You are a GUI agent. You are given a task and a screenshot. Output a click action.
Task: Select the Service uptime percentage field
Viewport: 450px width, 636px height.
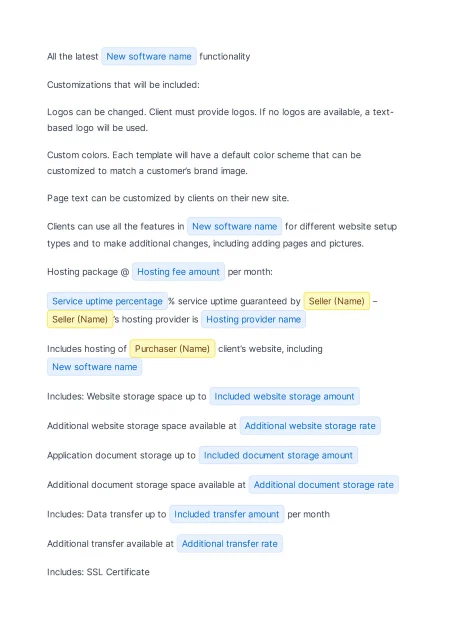107,301
